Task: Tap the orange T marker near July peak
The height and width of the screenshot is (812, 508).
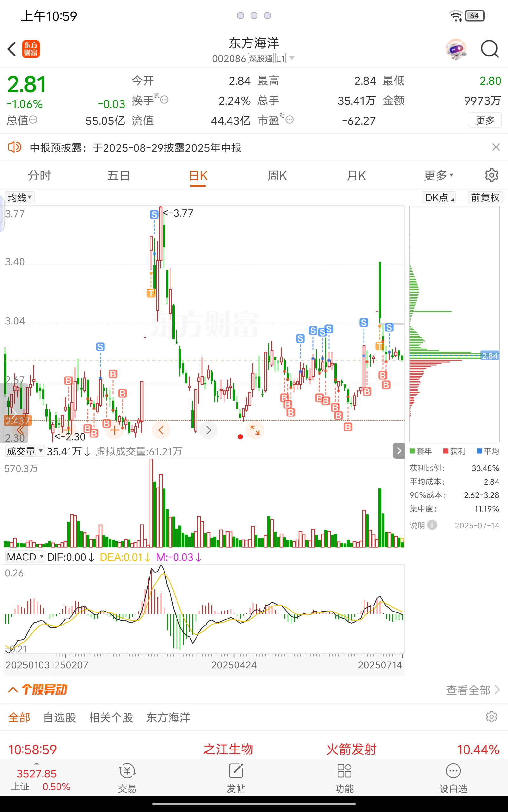Action: click(x=380, y=346)
